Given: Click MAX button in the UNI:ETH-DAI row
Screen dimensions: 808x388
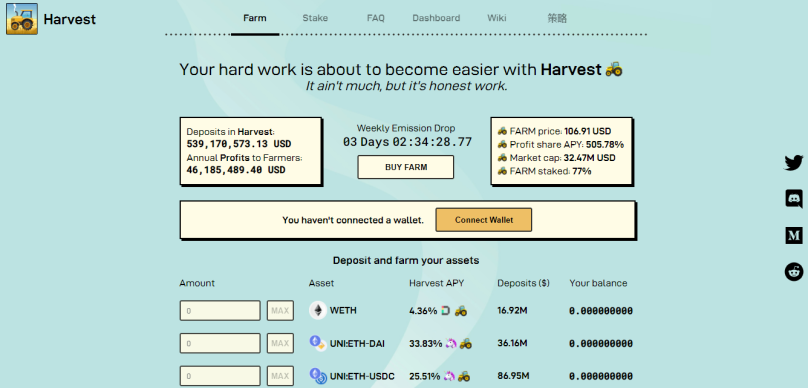Looking at the screenshot, I should pos(280,343).
